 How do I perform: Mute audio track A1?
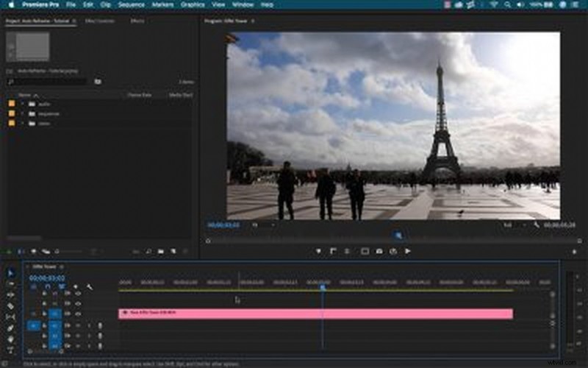pos(78,325)
